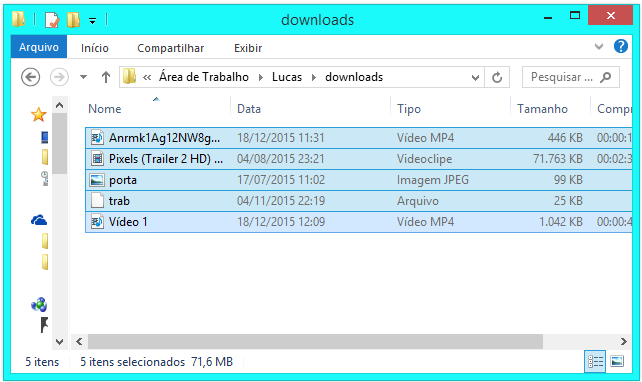The image size is (642, 382).
Task: Open the Customize Quick Access Toolbar dropdown
Action: (93, 21)
